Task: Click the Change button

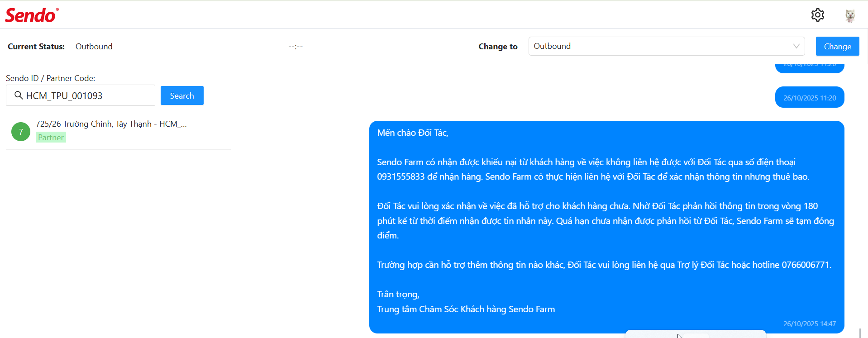Action: click(x=837, y=46)
